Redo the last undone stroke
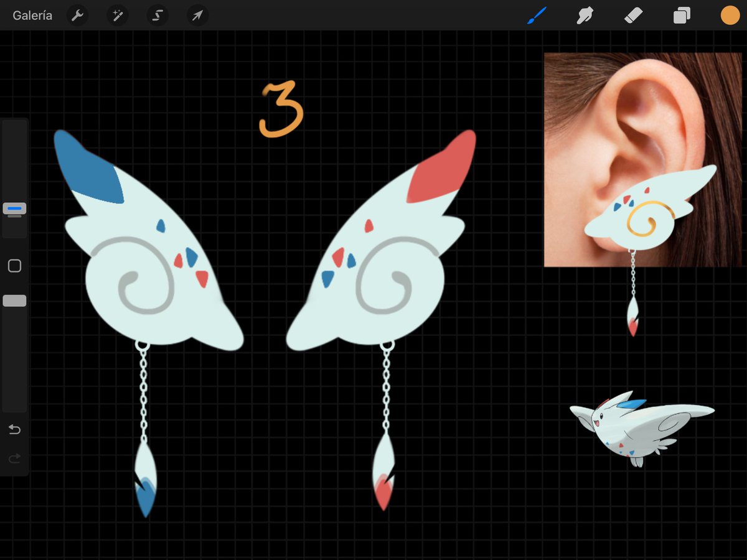 coord(14,459)
